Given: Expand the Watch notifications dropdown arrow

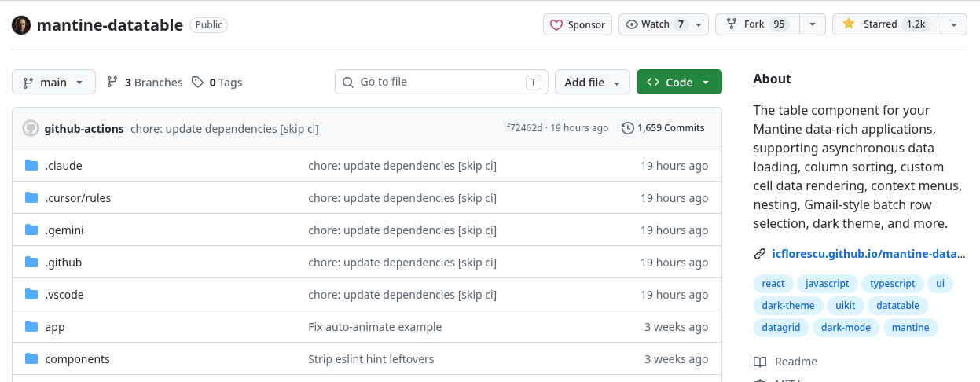Looking at the screenshot, I should [699, 24].
